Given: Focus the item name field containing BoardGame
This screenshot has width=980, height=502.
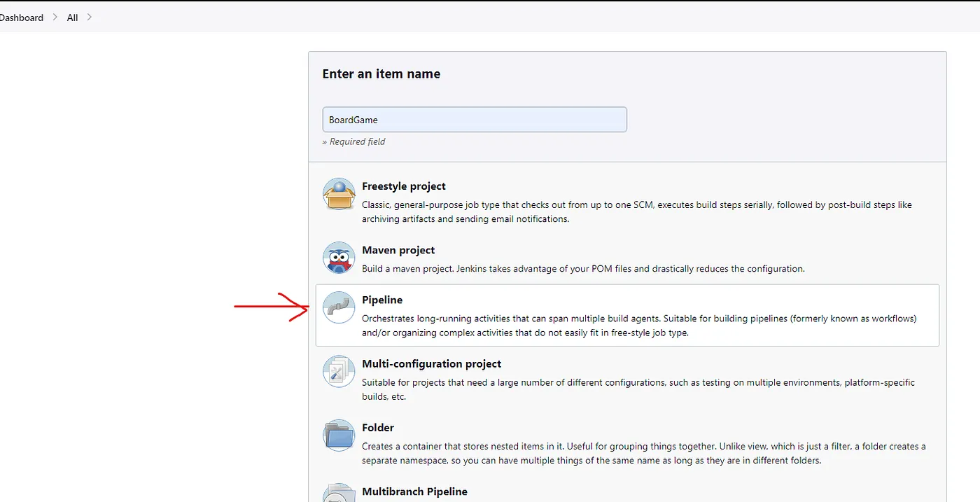Looking at the screenshot, I should [x=475, y=120].
